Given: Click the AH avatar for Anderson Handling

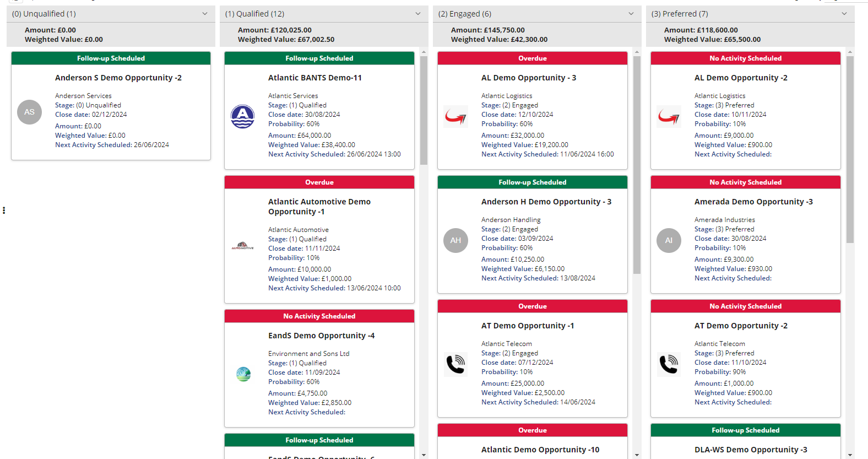Looking at the screenshot, I should tap(455, 240).
